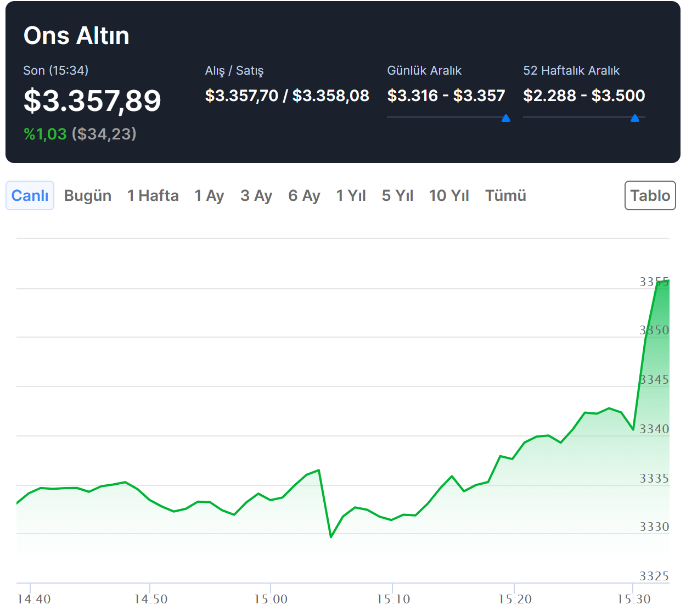Viewport: 686px width, 616px height.
Task: Click the 3340 price axis label
Action: tap(654, 429)
